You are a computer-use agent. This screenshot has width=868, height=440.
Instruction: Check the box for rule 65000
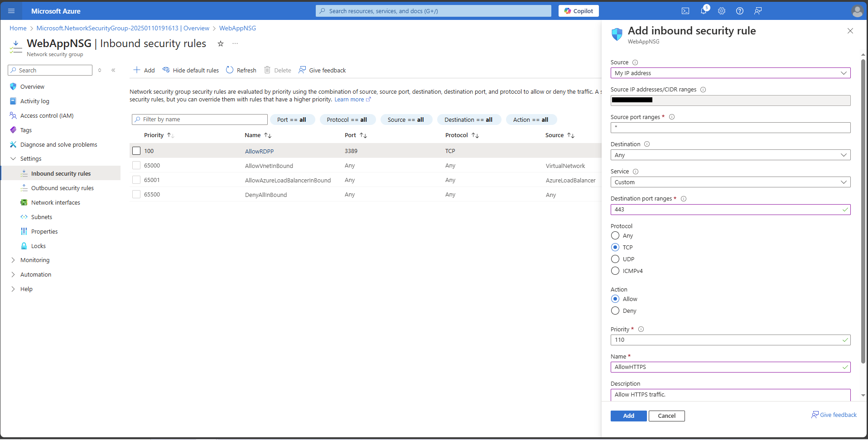(x=136, y=165)
